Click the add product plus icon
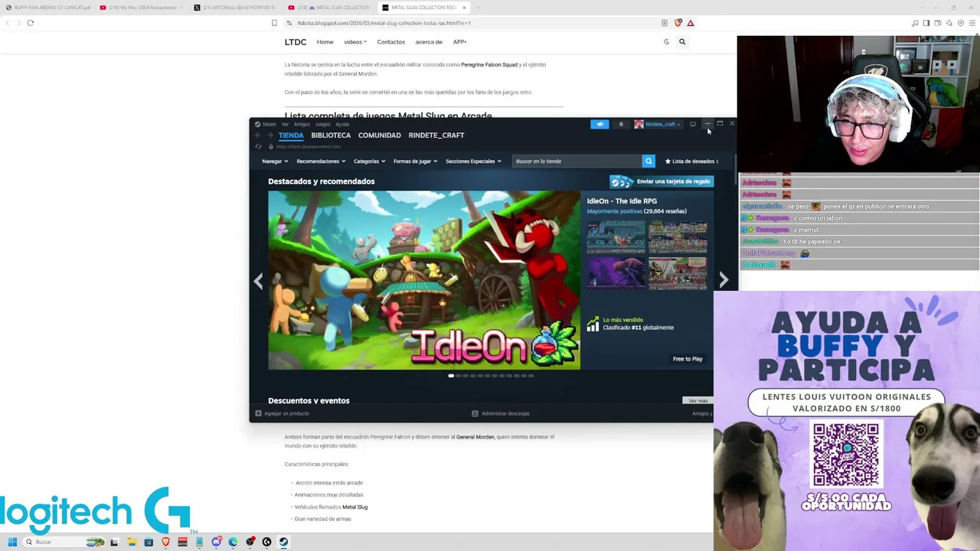Image resolution: width=980 pixels, height=551 pixels. pyautogui.click(x=258, y=413)
